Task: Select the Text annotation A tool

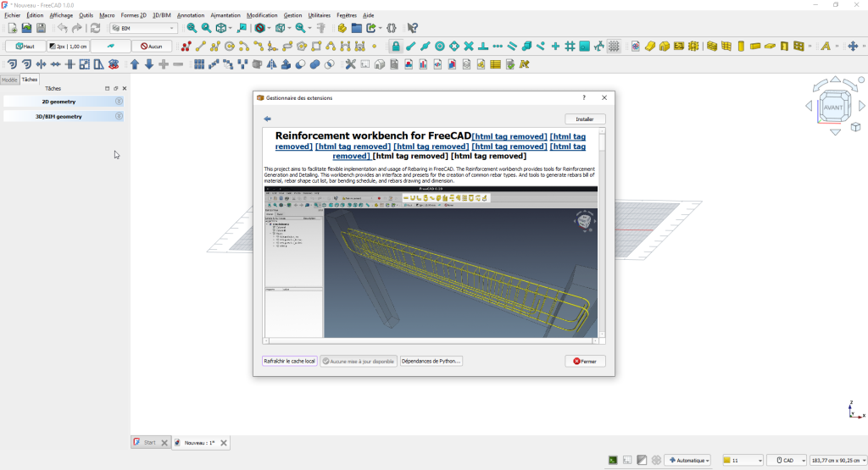Action: click(826, 47)
